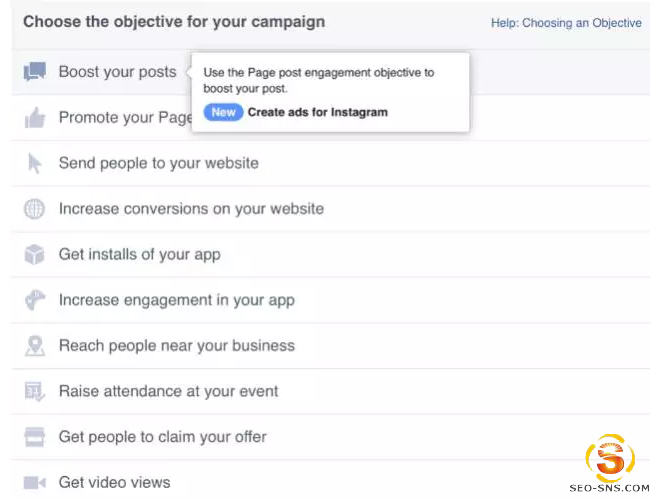Click the calendar icon for event attendance

pos(35,391)
